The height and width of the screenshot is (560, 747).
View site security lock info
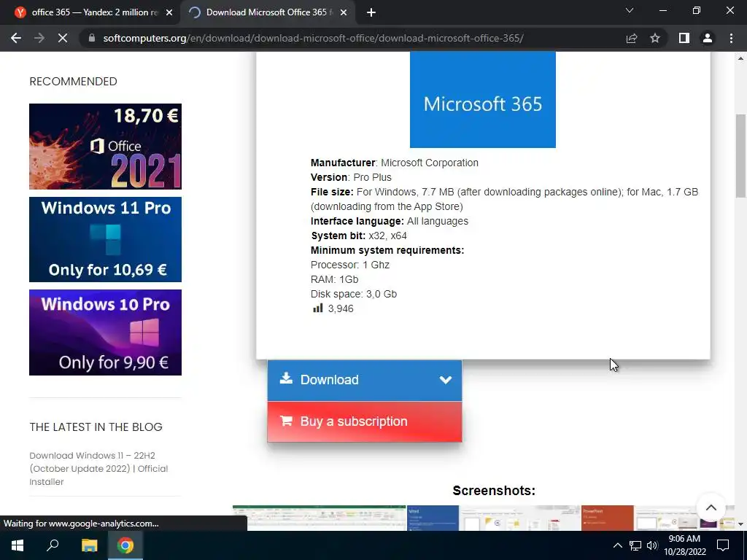tap(92, 38)
